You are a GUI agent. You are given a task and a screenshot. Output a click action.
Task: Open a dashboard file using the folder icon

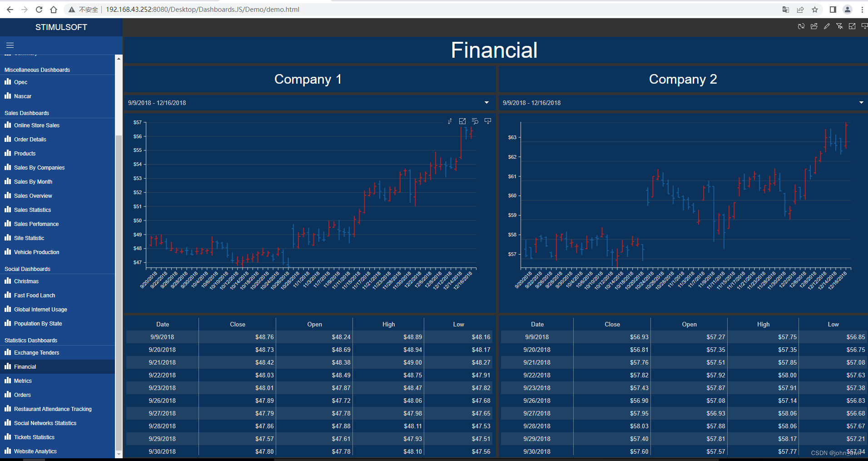[813, 26]
